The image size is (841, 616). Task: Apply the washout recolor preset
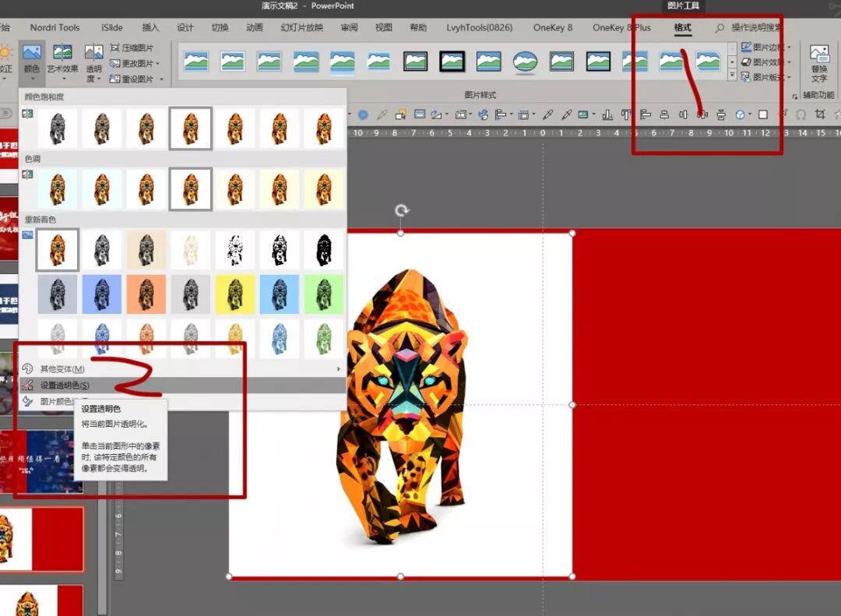(191, 249)
